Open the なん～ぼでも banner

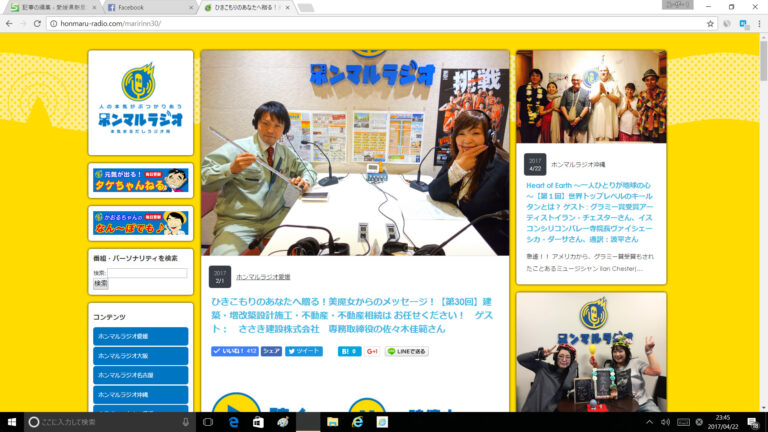pyautogui.click(x=141, y=223)
